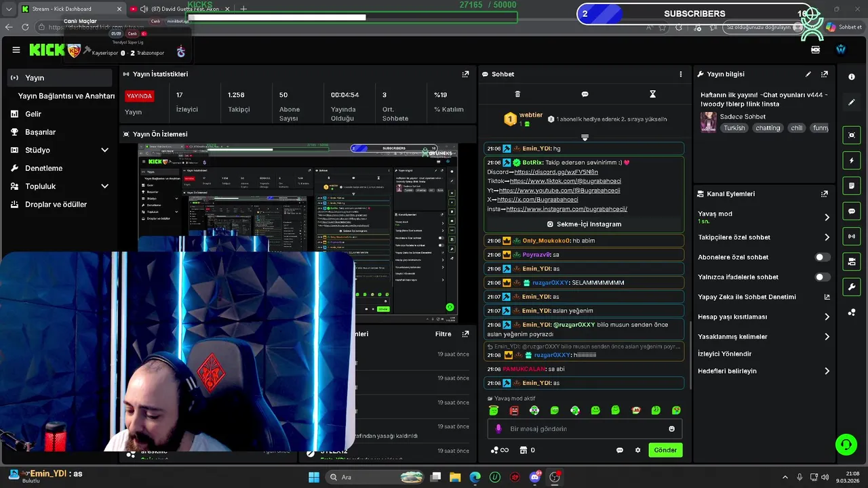Viewport: 868px width, 488px height.
Task: Click the document icon in right sidebar
Action: click(852, 186)
